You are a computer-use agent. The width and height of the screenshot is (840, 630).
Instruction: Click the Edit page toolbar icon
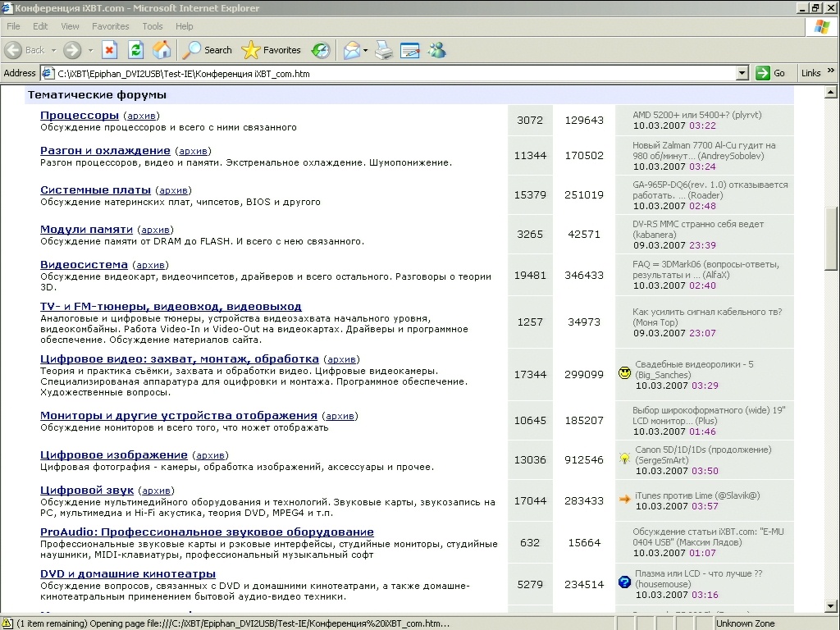click(x=409, y=50)
